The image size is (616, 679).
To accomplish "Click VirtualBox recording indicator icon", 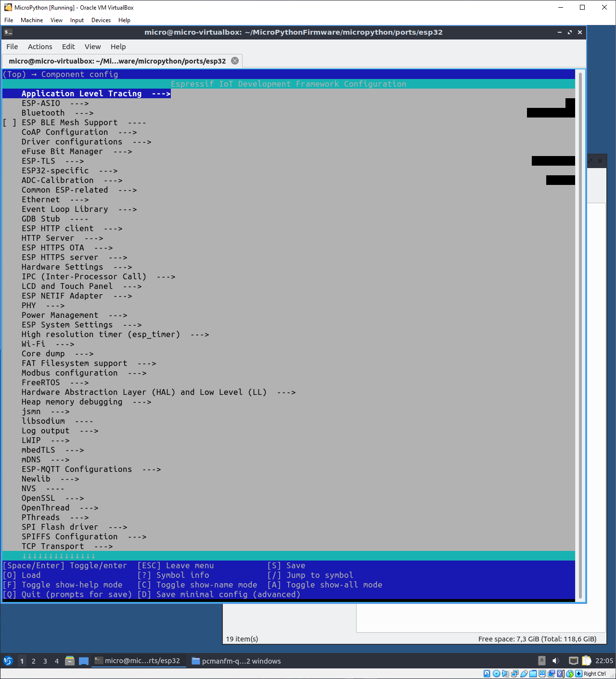I will coord(551,674).
